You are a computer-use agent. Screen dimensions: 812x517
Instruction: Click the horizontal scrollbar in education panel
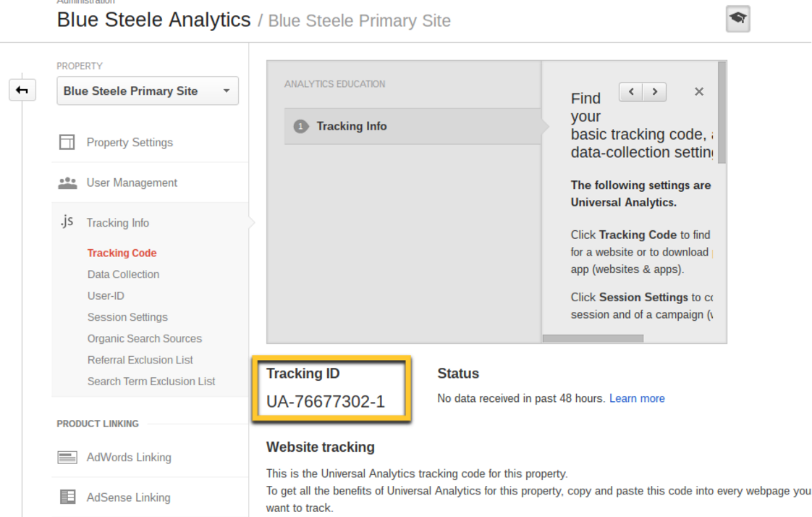pos(593,338)
